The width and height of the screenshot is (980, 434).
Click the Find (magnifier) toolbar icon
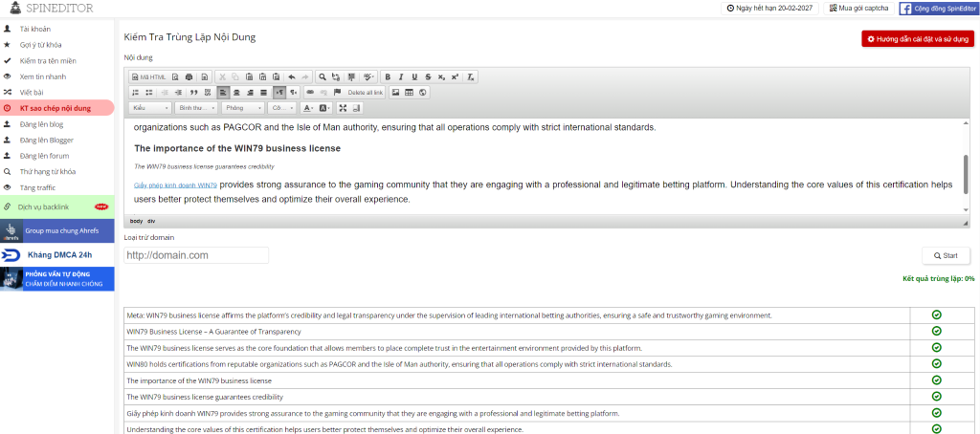[x=323, y=76]
